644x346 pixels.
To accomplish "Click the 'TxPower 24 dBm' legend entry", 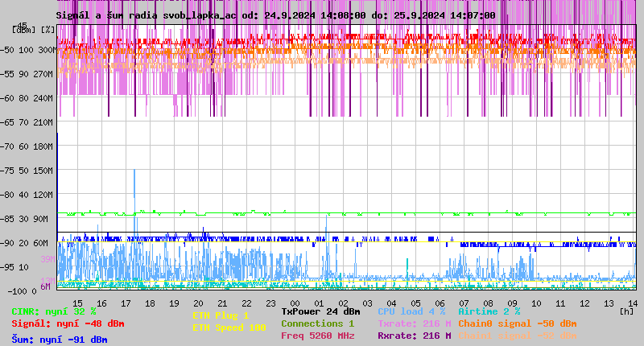I will [320, 311].
